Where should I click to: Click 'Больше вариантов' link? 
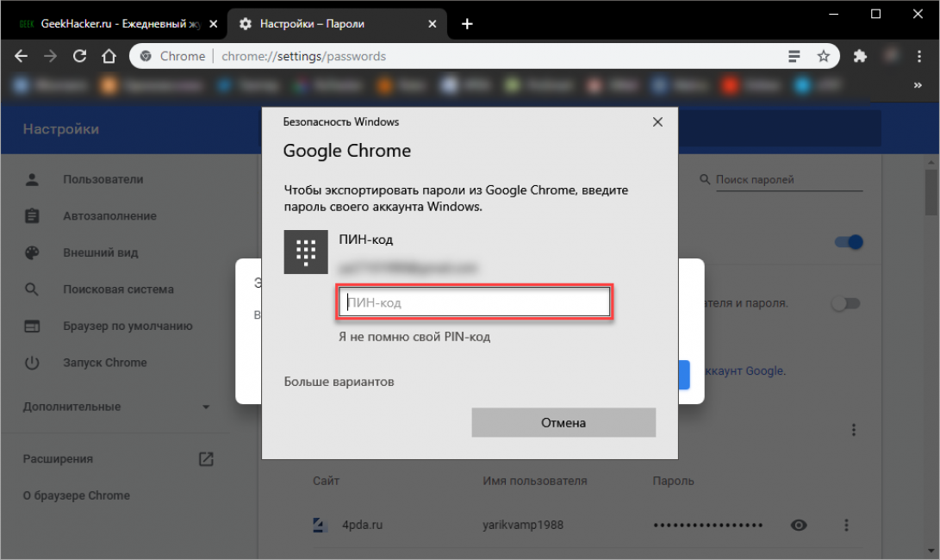click(x=339, y=382)
